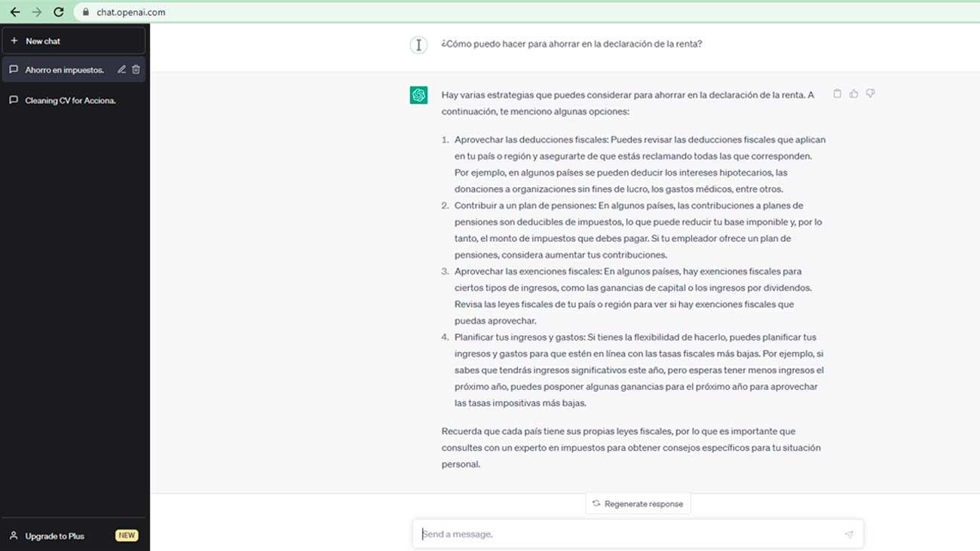Click Regenerate response

[638, 504]
